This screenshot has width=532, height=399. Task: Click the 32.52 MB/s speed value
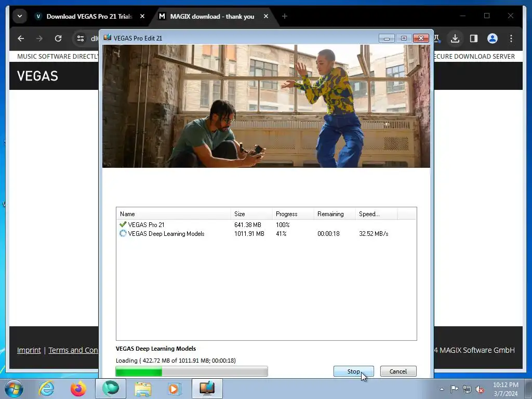[x=374, y=234]
